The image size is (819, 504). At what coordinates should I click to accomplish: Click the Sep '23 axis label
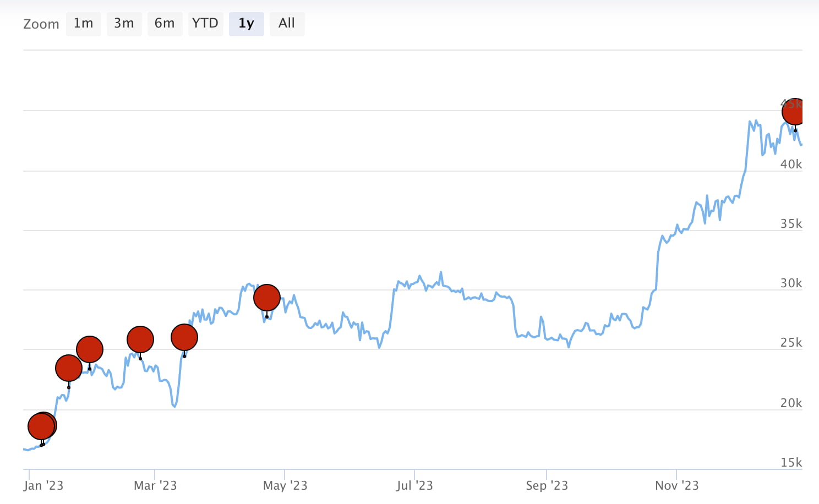[546, 485]
